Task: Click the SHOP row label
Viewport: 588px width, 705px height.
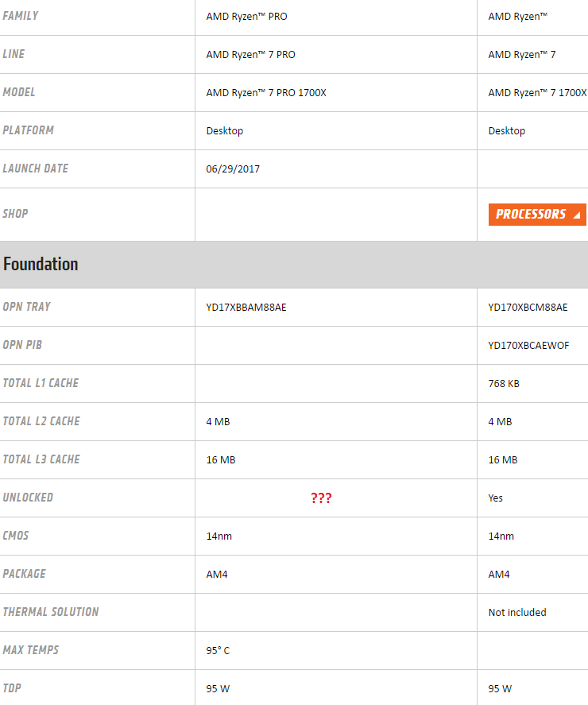Action: (15, 214)
